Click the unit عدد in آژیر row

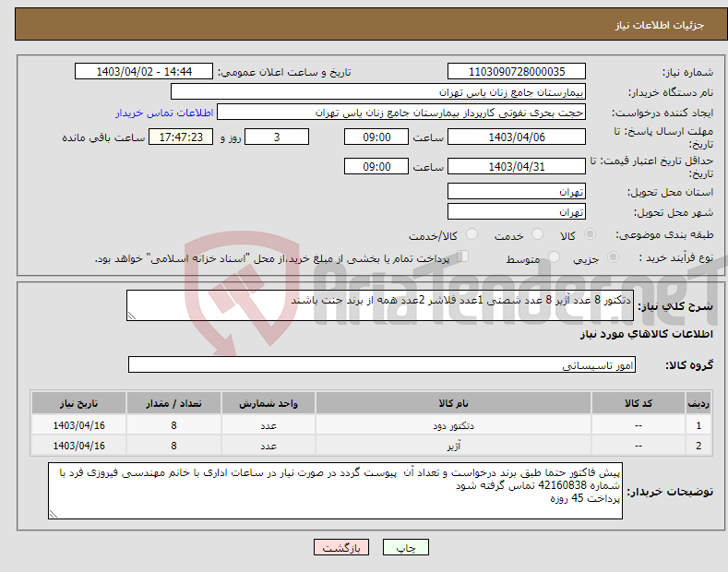click(x=269, y=446)
